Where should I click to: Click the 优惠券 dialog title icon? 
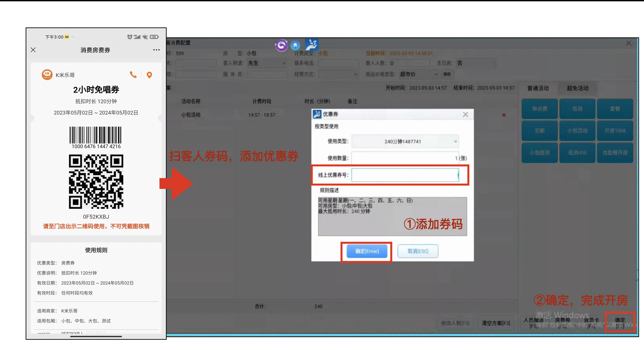coord(317,114)
